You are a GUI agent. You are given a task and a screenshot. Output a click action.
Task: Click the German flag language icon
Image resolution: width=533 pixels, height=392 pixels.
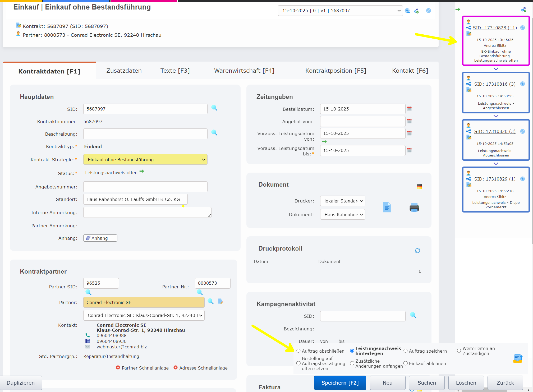tap(419, 187)
